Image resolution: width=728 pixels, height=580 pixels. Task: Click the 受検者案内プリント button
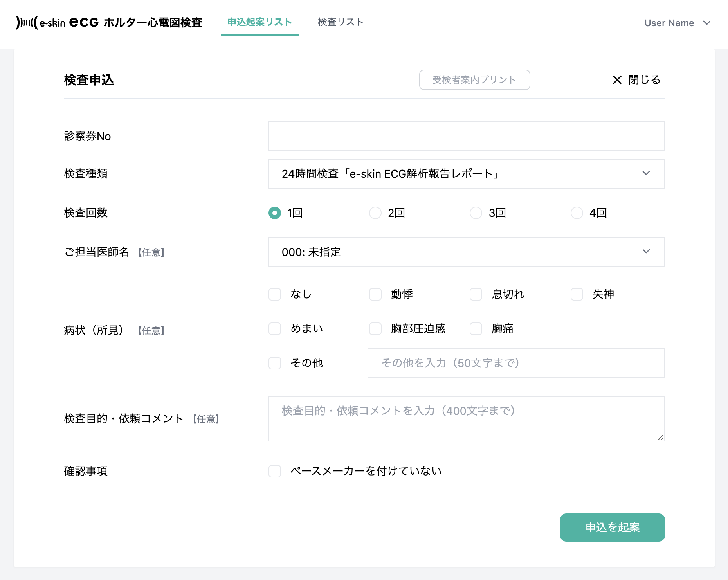point(474,80)
